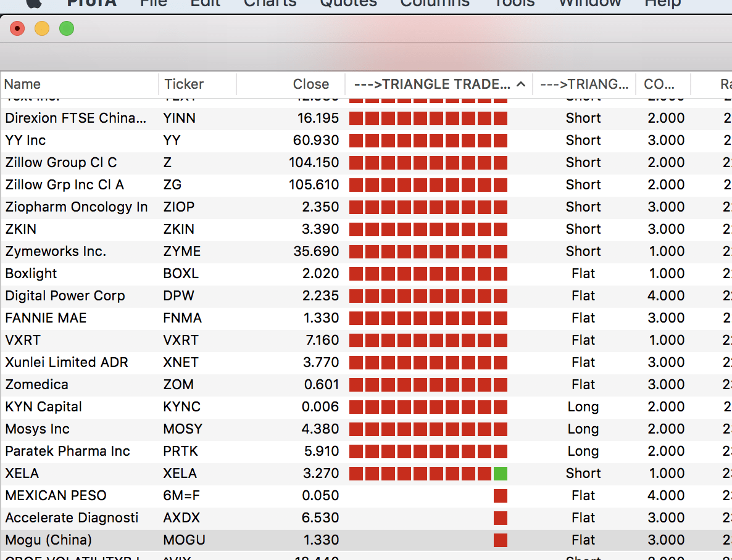Click the ZKIN name cell
The width and height of the screenshot is (732, 560).
point(20,229)
